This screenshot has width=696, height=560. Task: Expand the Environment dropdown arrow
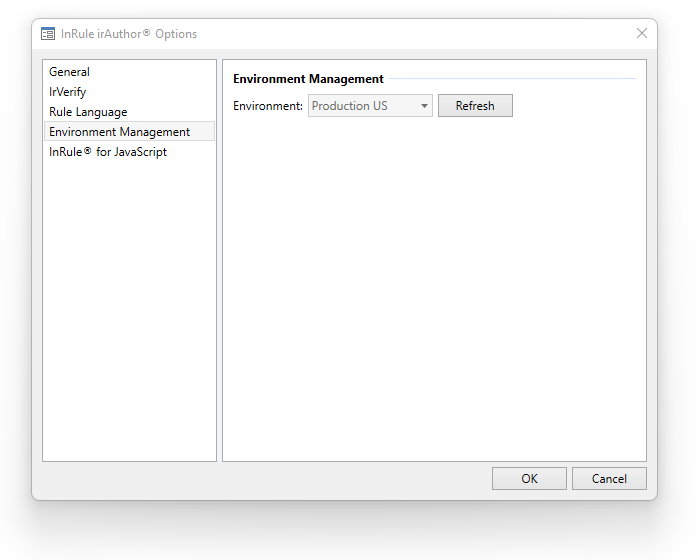[424, 106]
